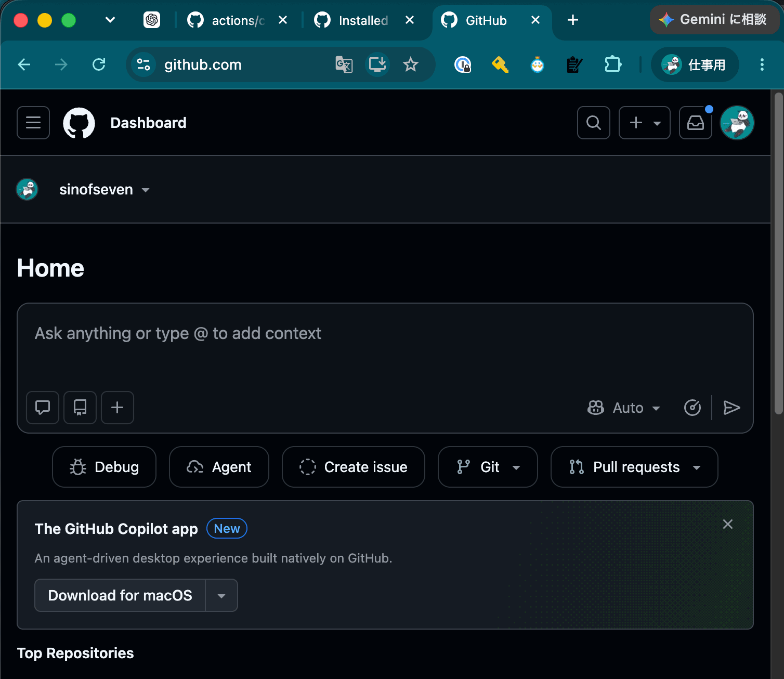Open a new browser tab
Image resolution: width=784 pixels, height=679 pixels.
(573, 20)
